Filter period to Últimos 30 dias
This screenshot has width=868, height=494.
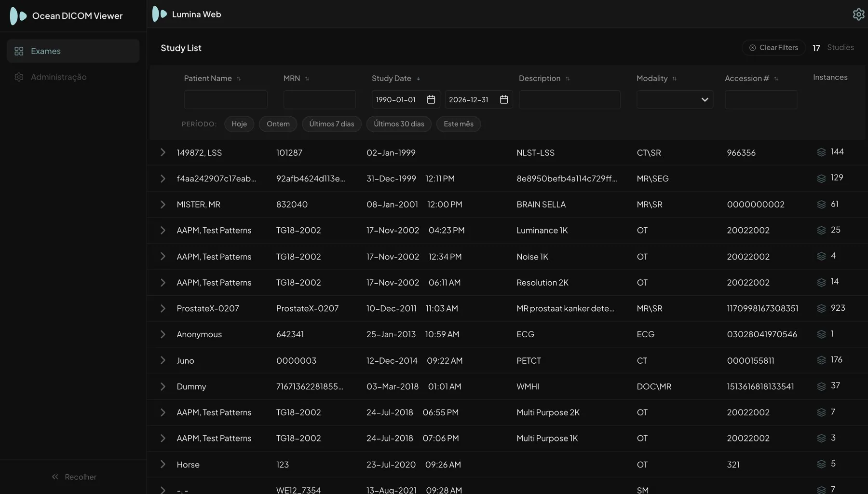(x=399, y=124)
